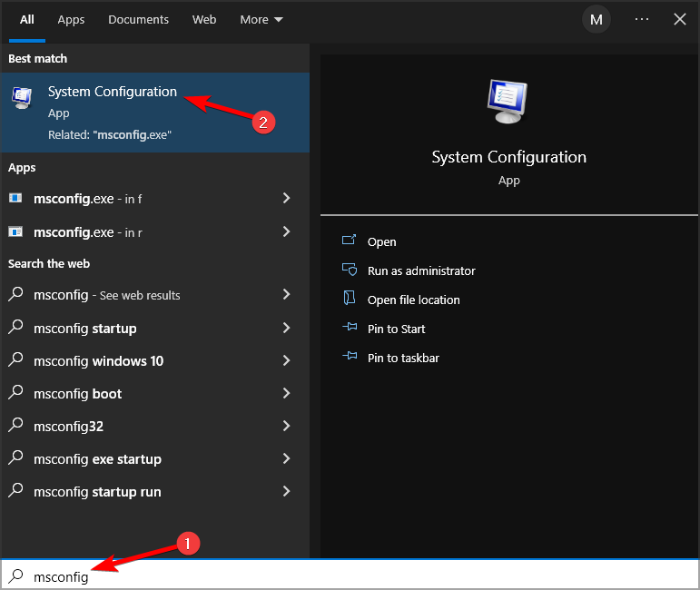This screenshot has width=700, height=590.
Task: Choose msconfig windows 10 suggestion
Action: pos(155,360)
